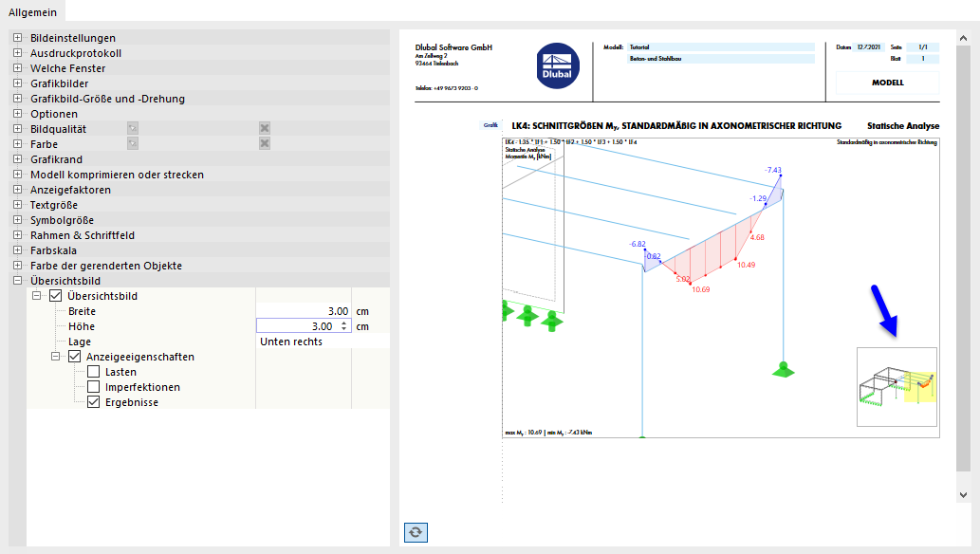Enable the Lasten checkbox

[x=93, y=372]
